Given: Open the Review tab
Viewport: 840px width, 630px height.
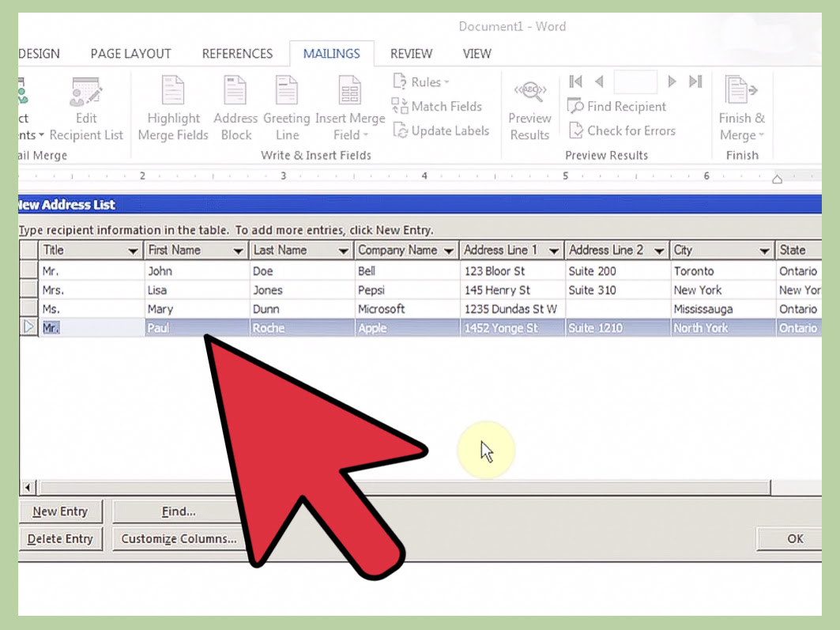Looking at the screenshot, I should pos(411,54).
